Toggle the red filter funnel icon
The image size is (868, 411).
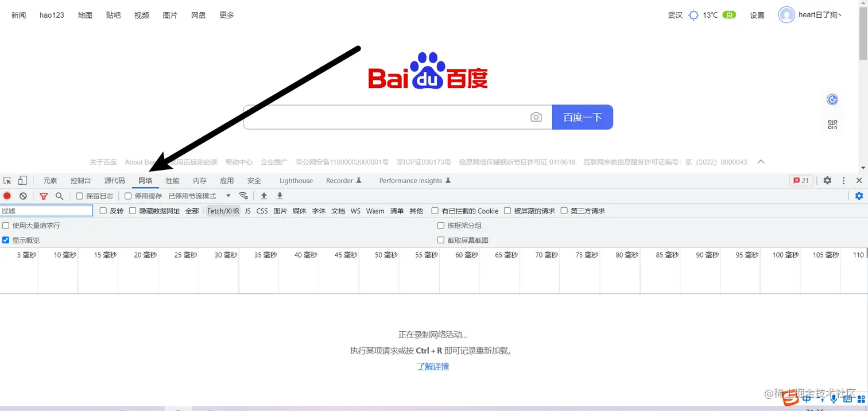point(44,196)
